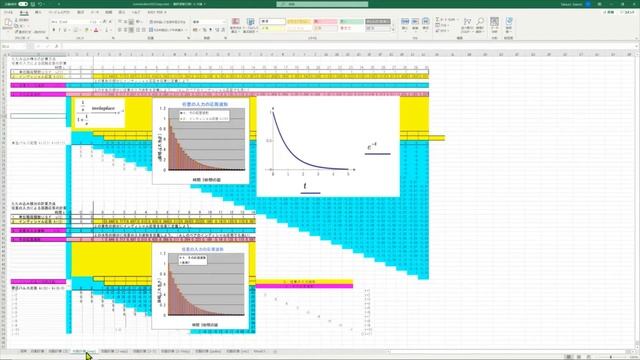Screen dimensions: 640x360
Task: Click the Comments button at top right
Action: [627, 13]
